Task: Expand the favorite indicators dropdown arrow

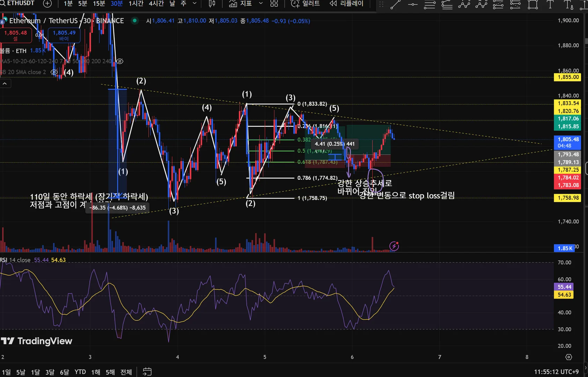Action: tap(260, 3)
